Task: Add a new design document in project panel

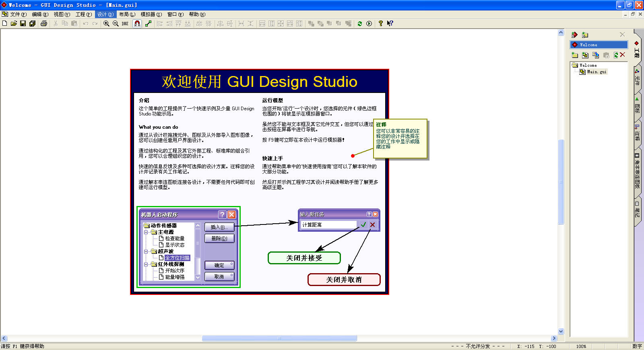Action: click(585, 55)
